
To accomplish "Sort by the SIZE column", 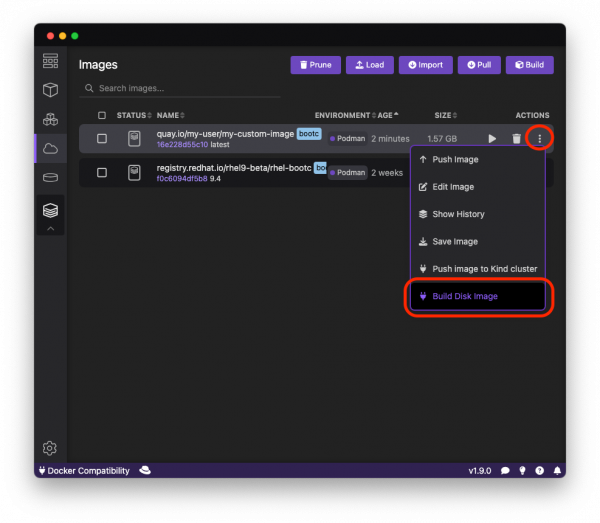I will click(x=445, y=115).
